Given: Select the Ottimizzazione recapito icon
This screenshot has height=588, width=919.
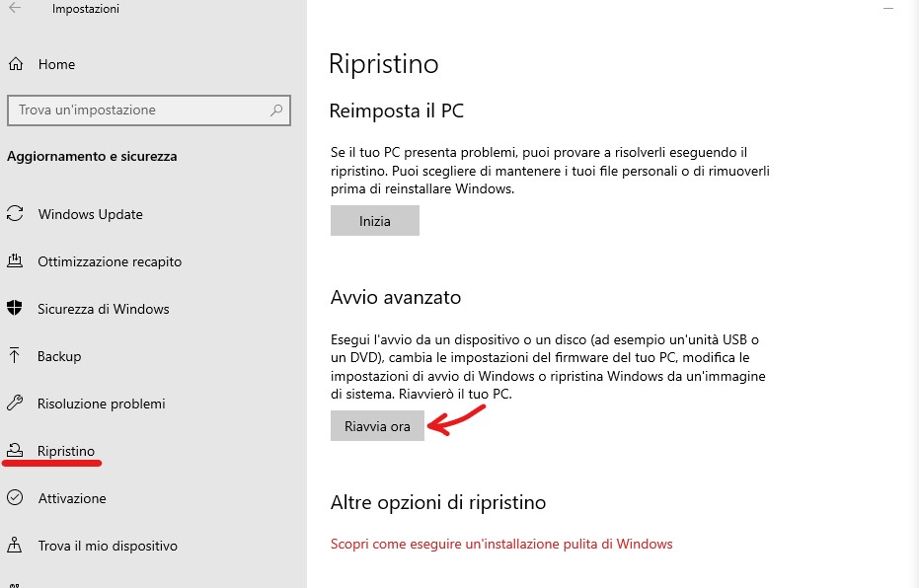Looking at the screenshot, I should [15, 261].
